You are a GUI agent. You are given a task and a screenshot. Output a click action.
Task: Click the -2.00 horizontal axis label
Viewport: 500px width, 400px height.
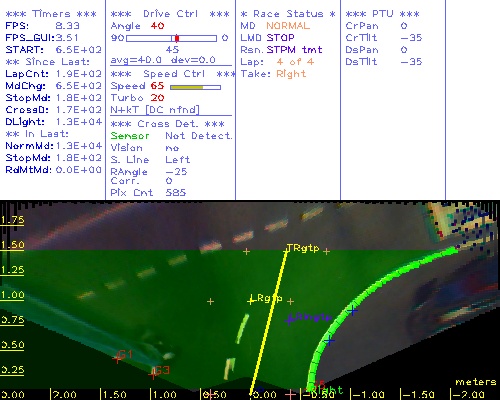pyautogui.click(x=468, y=395)
